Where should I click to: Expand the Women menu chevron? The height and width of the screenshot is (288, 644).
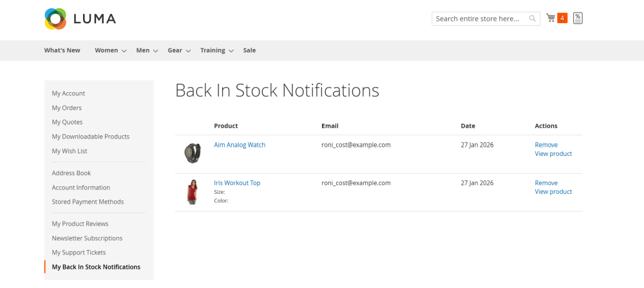coord(124,51)
